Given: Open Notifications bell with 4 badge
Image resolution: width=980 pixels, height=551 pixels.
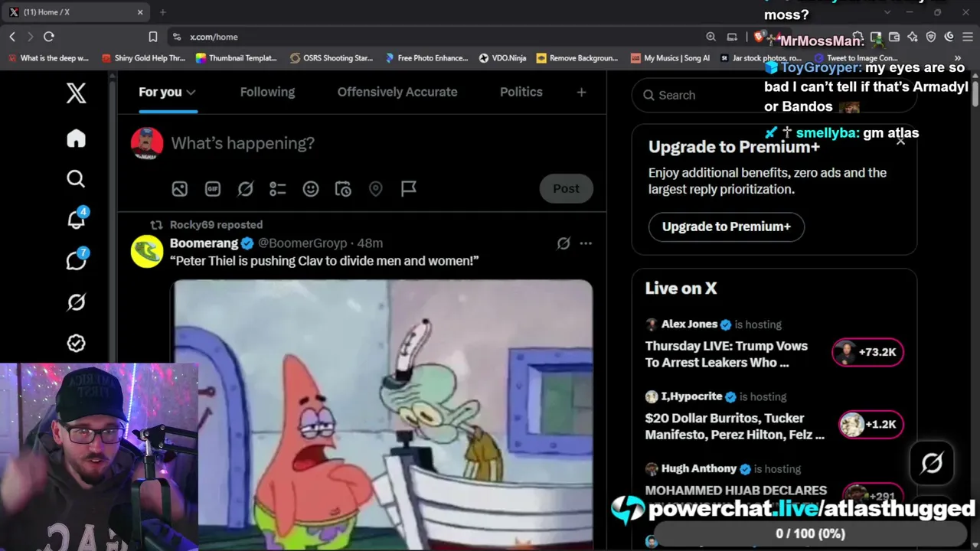Looking at the screenshot, I should pos(77,219).
